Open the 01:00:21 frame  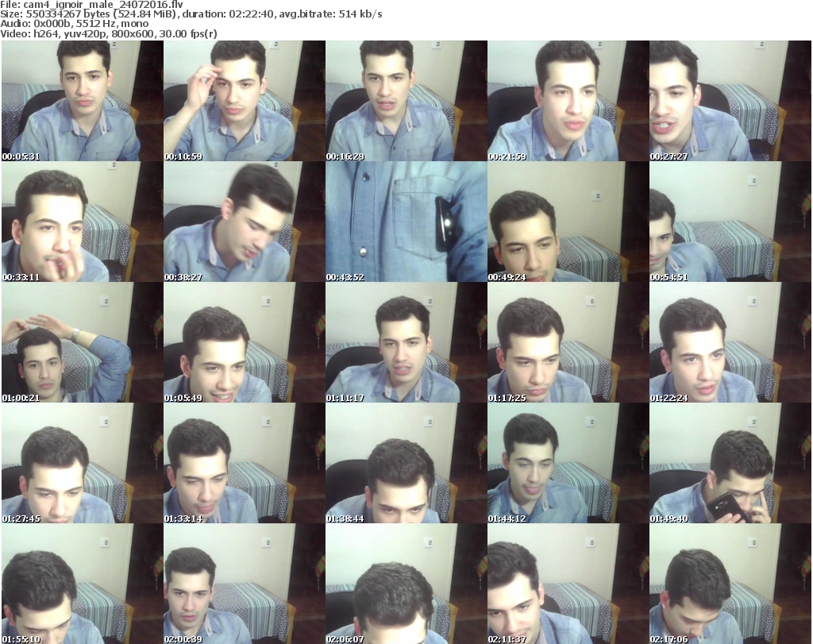click(x=82, y=343)
